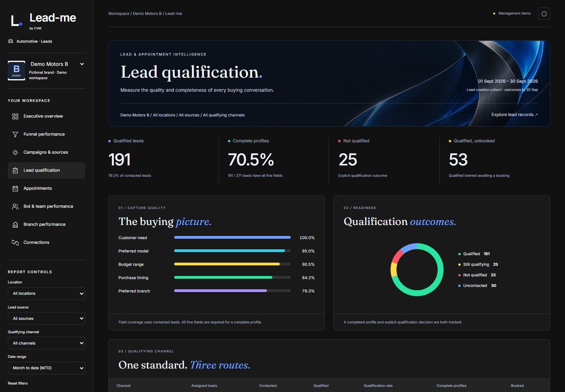Open Funnel performance via its funnel icon

pyautogui.click(x=15, y=134)
